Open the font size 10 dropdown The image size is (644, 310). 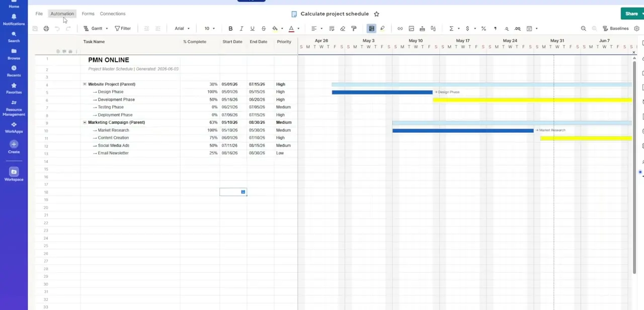[x=209, y=29]
